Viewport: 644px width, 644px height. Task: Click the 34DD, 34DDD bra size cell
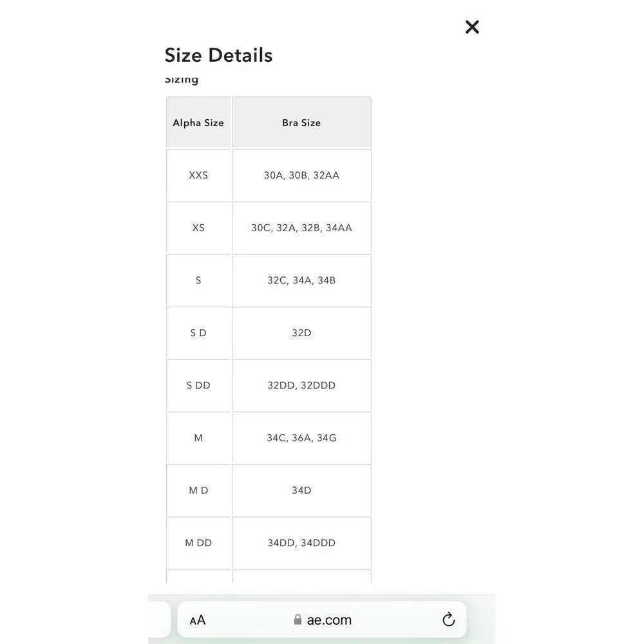(301, 543)
